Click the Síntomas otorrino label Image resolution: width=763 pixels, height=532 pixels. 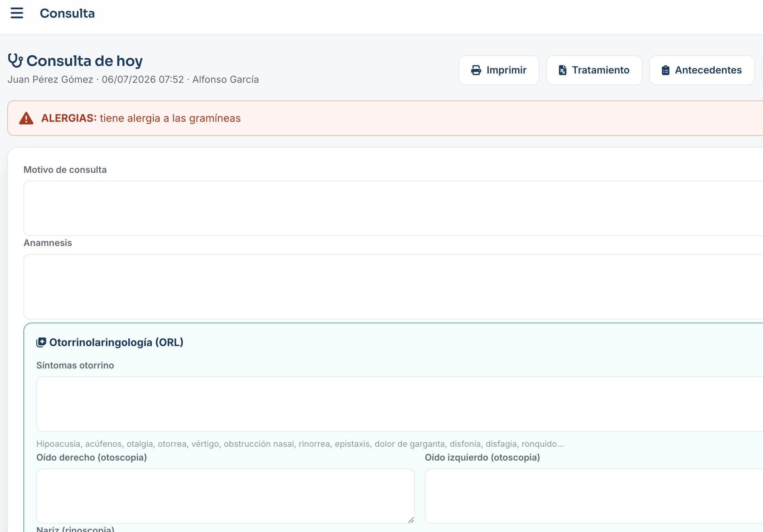75,365
